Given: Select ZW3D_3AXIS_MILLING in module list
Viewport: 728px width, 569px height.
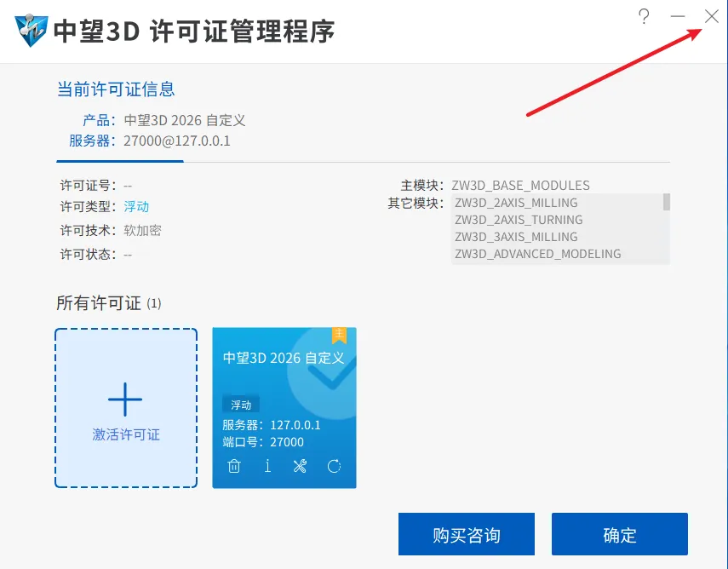Looking at the screenshot, I should pyautogui.click(x=516, y=237).
